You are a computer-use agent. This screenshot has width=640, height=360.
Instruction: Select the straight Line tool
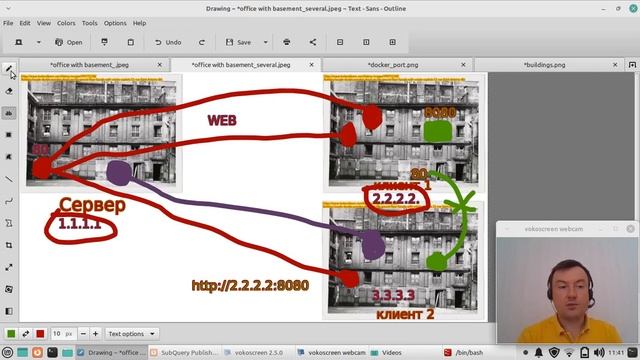click(9, 179)
